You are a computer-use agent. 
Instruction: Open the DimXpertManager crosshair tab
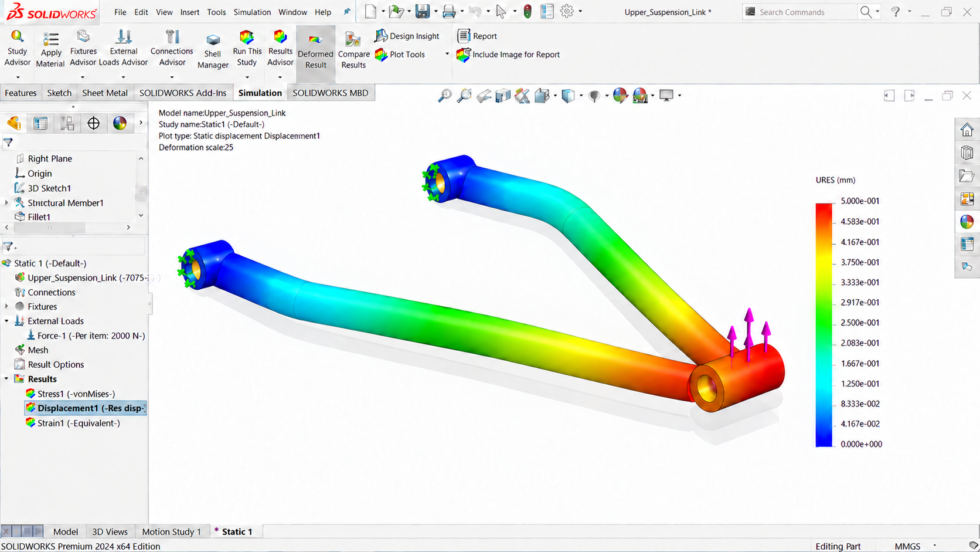click(x=93, y=123)
